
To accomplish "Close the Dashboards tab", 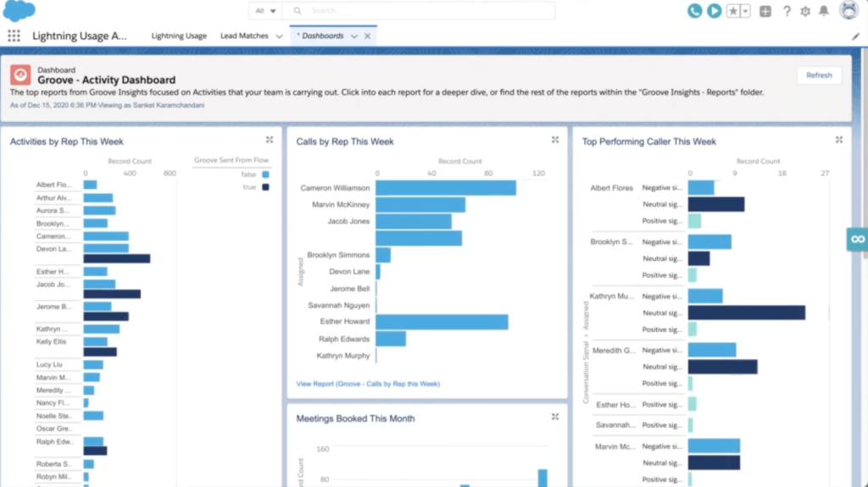I will pyautogui.click(x=367, y=36).
